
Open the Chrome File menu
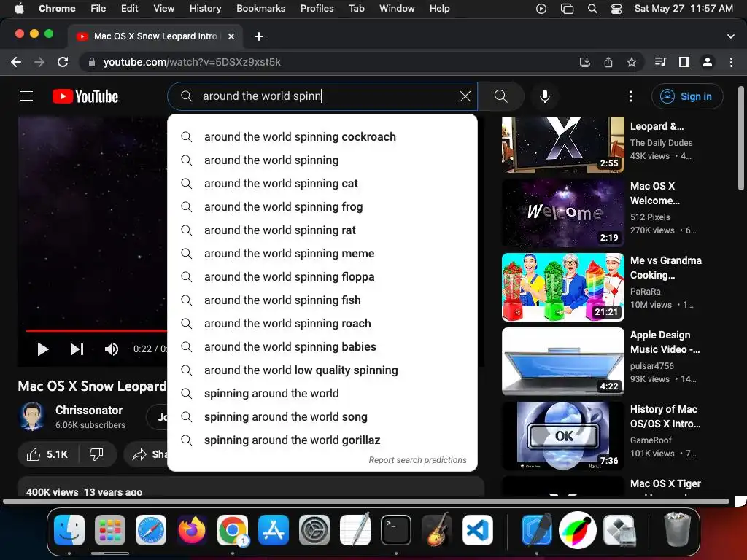click(x=98, y=8)
